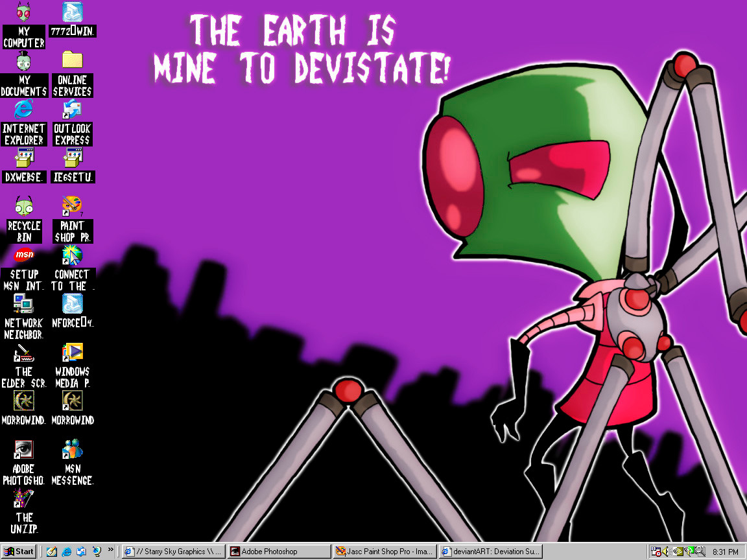Switch to the Starry Sky Graphics taskbar window
This screenshot has height=560, width=747.
pyautogui.click(x=173, y=552)
